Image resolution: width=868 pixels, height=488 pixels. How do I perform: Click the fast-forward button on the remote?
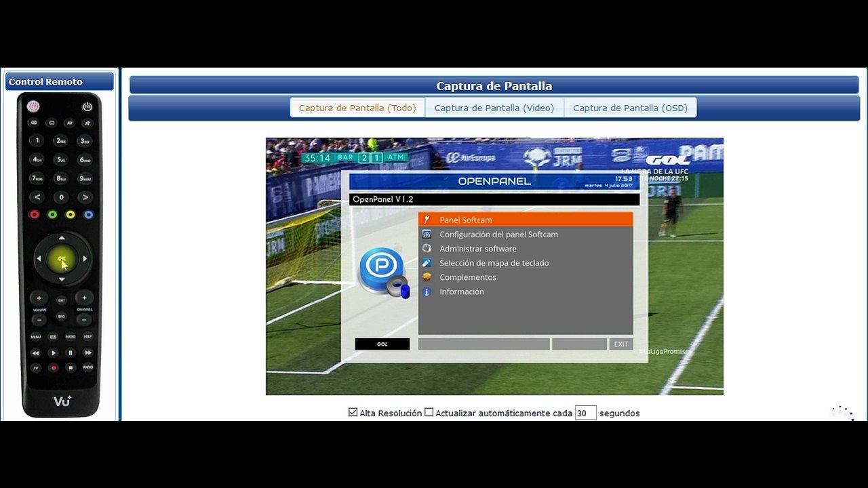[x=87, y=353]
